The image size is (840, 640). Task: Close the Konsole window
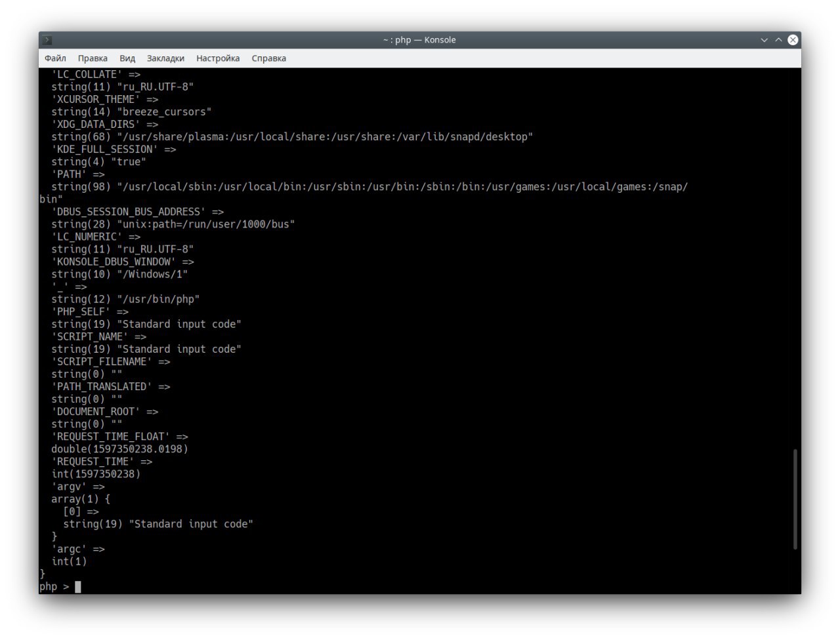793,40
